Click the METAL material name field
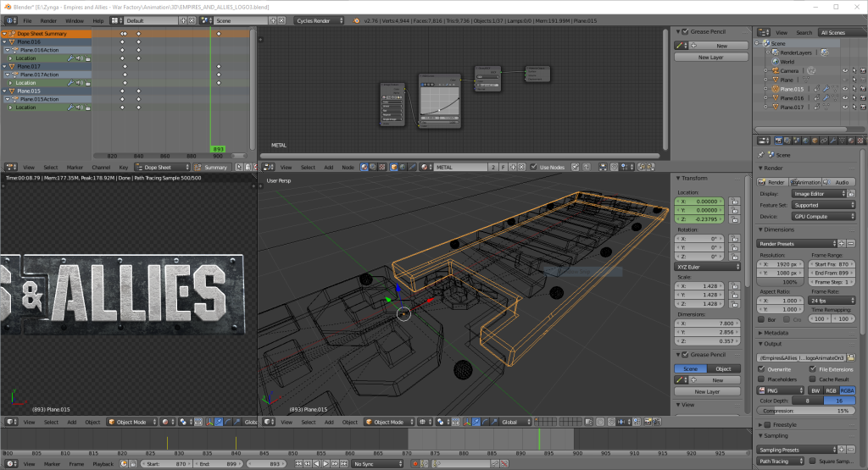 460,167
